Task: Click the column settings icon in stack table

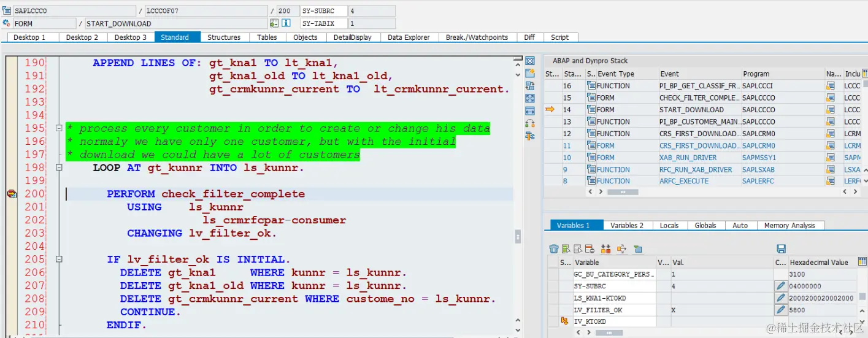Action: coord(865,74)
